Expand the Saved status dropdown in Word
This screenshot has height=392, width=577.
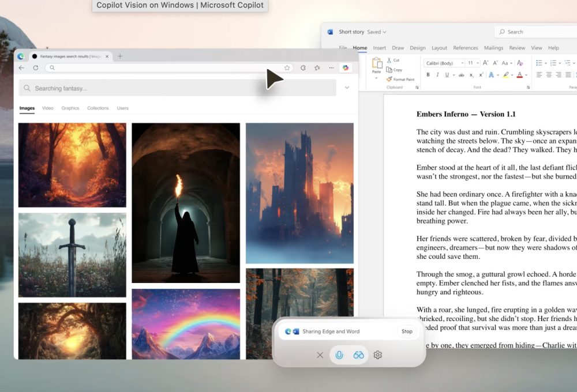[384, 32]
